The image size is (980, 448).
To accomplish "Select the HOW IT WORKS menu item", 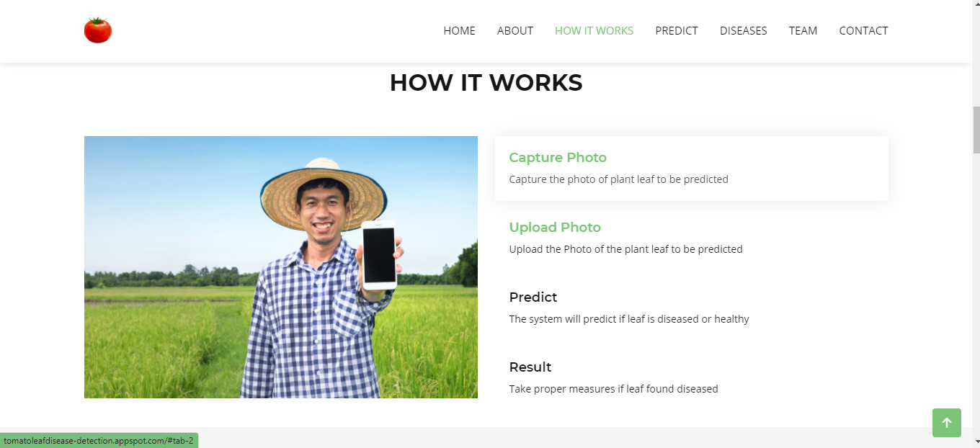I will tap(594, 30).
